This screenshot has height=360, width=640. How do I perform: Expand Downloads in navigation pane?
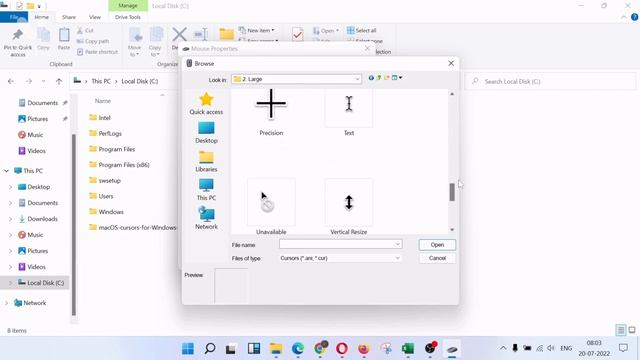(11, 219)
